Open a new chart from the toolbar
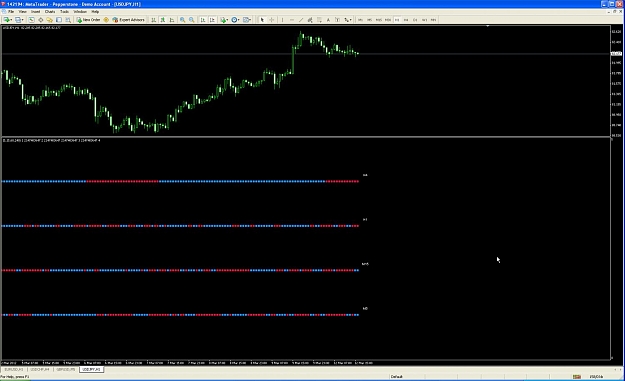Screen dimensions: 625x381 click(x=8, y=20)
